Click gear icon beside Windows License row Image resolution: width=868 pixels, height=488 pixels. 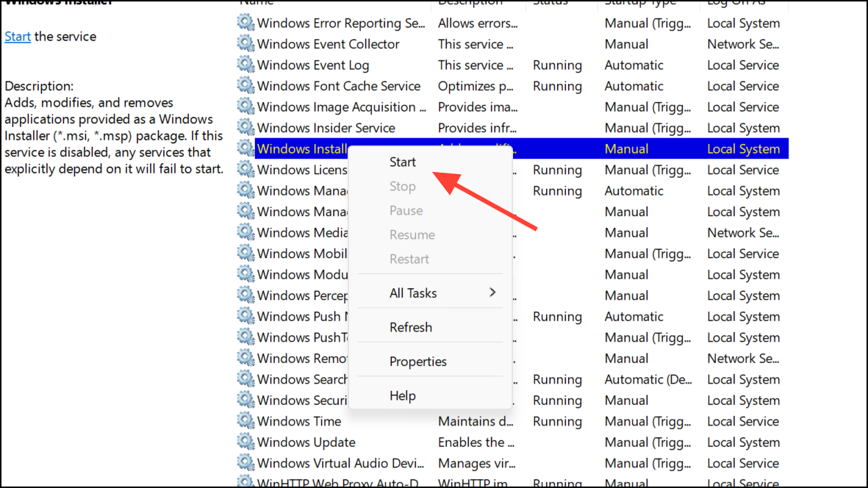245,170
